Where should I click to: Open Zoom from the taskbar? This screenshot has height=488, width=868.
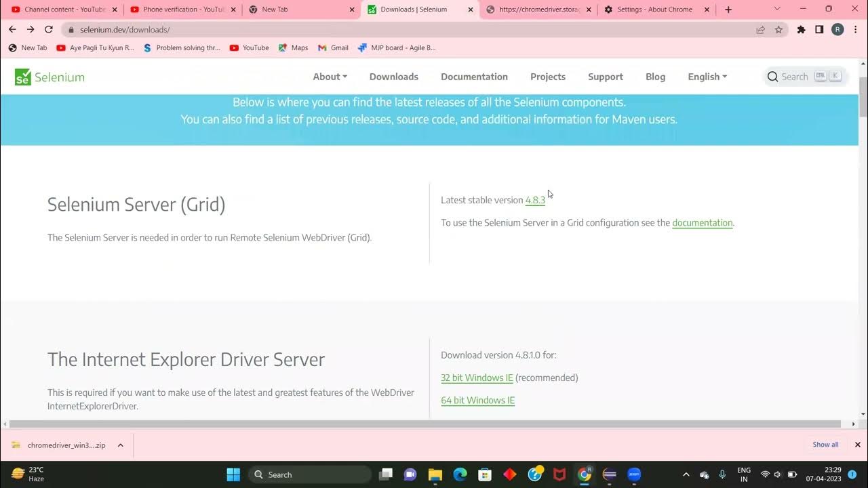[x=634, y=474]
